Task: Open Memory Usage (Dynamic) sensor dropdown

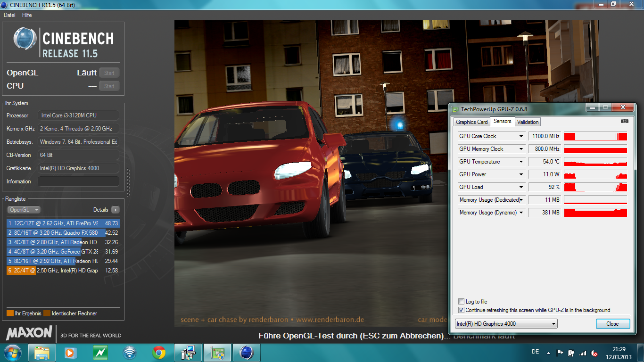Action: [x=521, y=213]
